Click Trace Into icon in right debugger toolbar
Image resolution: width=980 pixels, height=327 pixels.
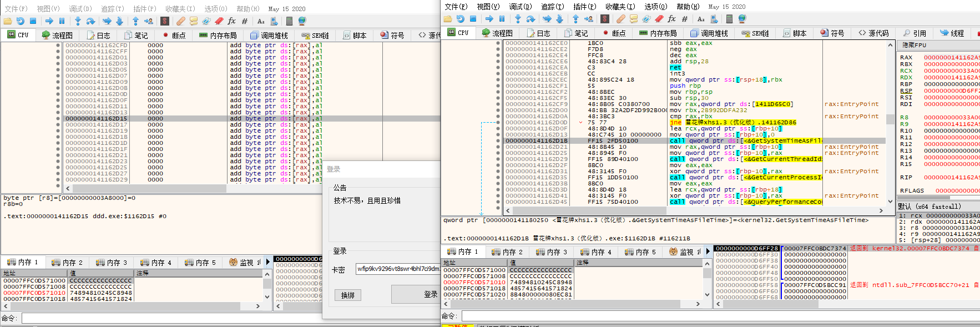tap(547, 19)
